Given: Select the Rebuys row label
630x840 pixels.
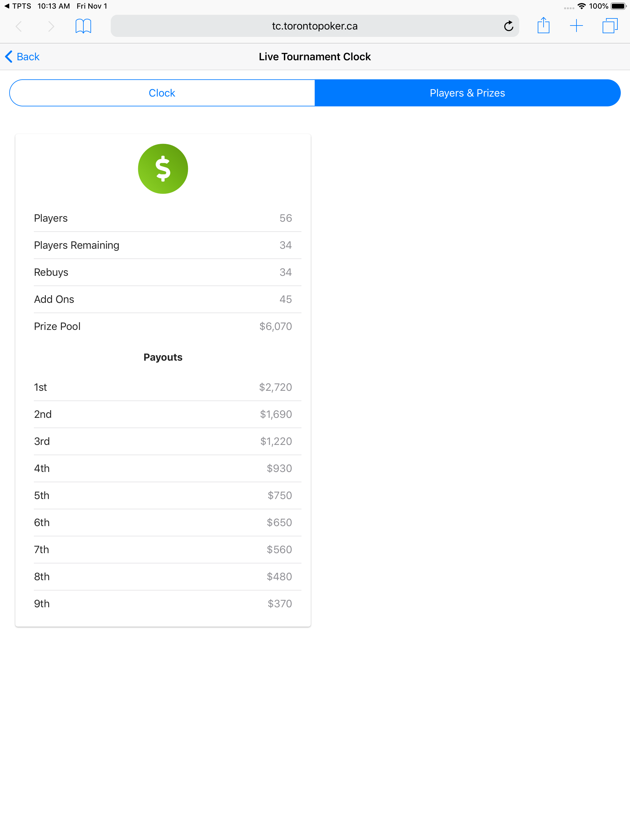Looking at the screenshot, I should 51,272.
